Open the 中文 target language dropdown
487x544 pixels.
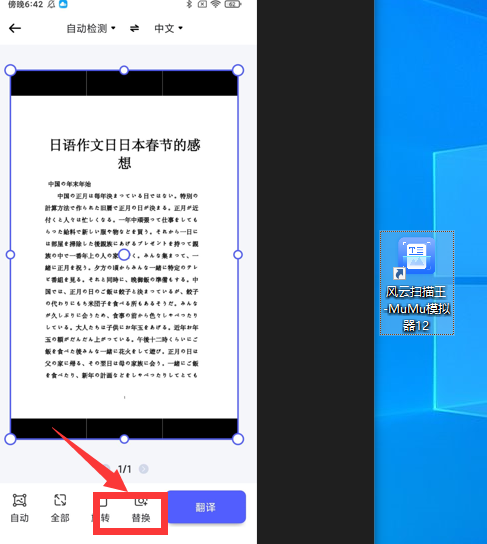coord(168,28)
